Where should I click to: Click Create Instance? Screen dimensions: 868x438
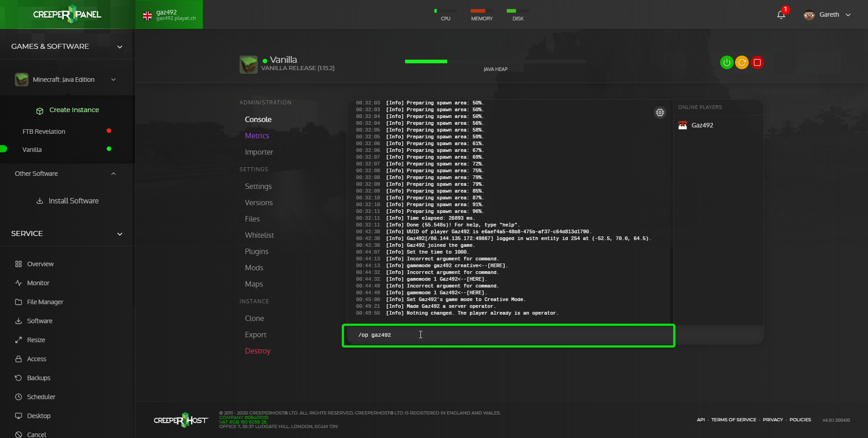(x=74, y=110)
